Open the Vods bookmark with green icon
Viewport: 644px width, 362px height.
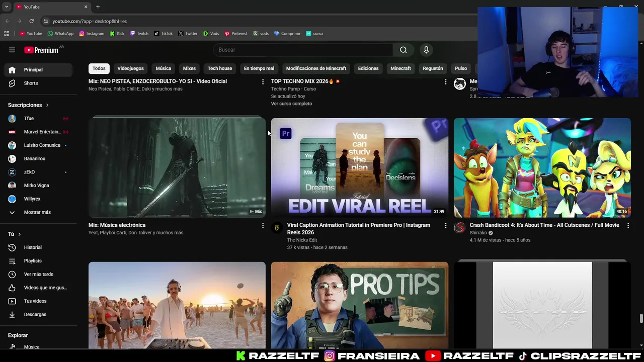point(211,34)
